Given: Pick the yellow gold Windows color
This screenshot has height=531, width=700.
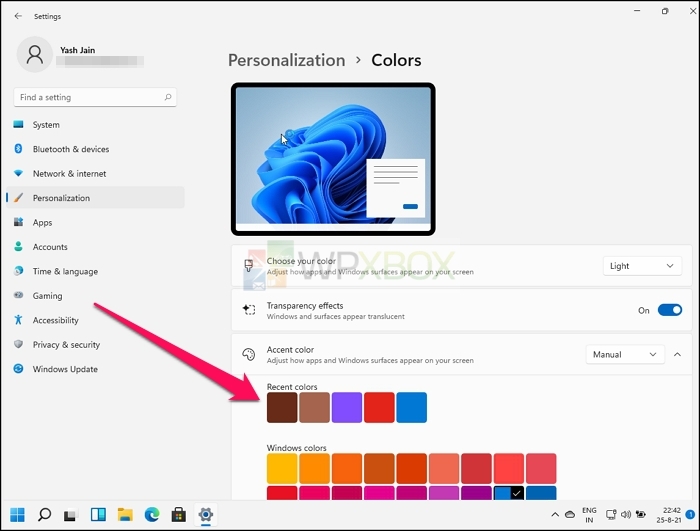Looking at the screenshot, I should point(282,468).
